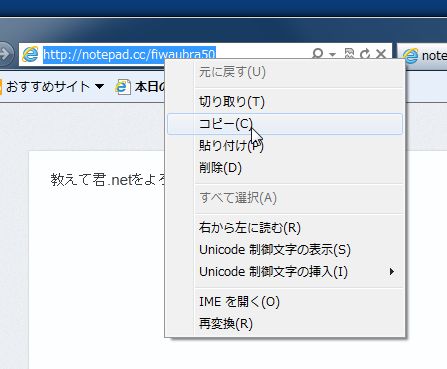Toggle 右から左に読む(R) option

[x=285, y=228]
